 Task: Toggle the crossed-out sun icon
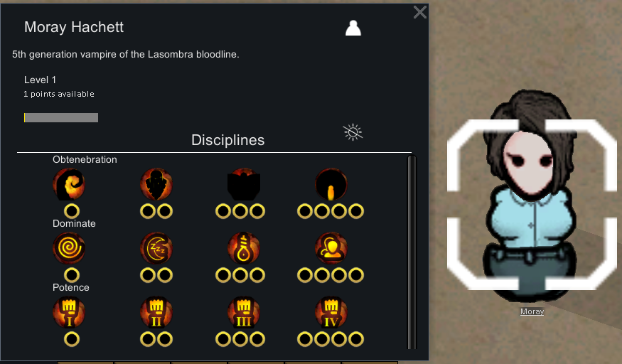click(353, 132)
